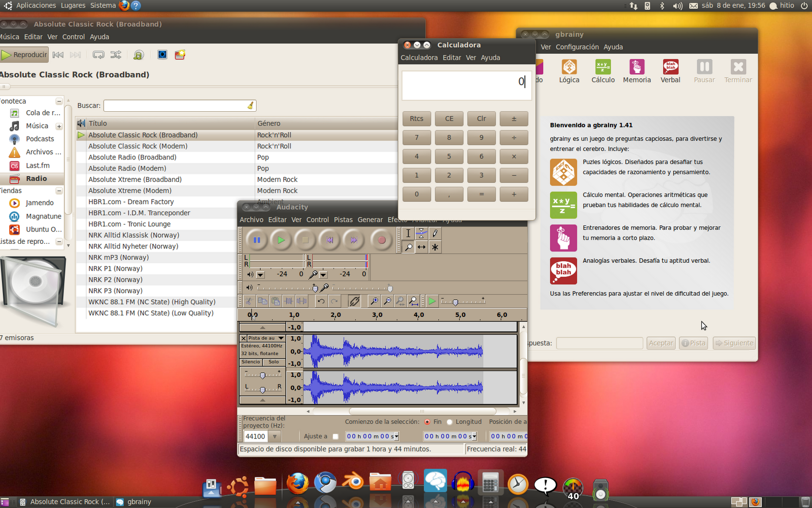Click the calculator Clr button
This screenshot has height=508, width=812.
(482, 119)
